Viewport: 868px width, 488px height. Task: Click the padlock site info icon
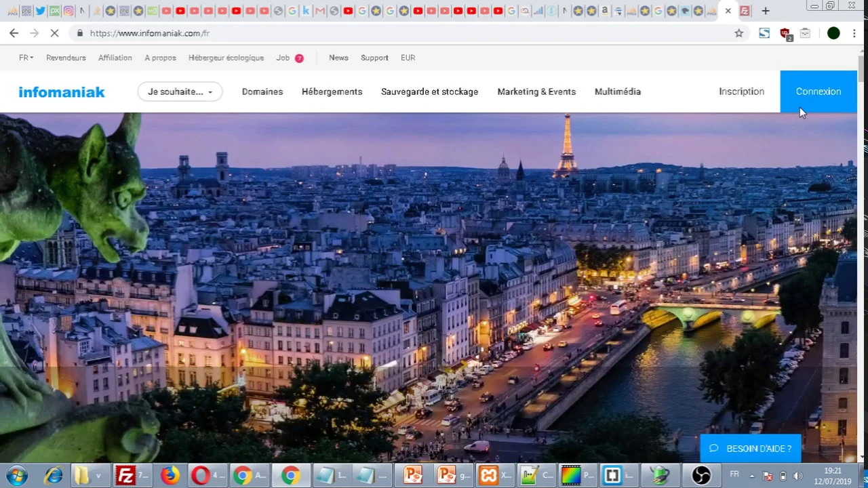coord(80,33)
